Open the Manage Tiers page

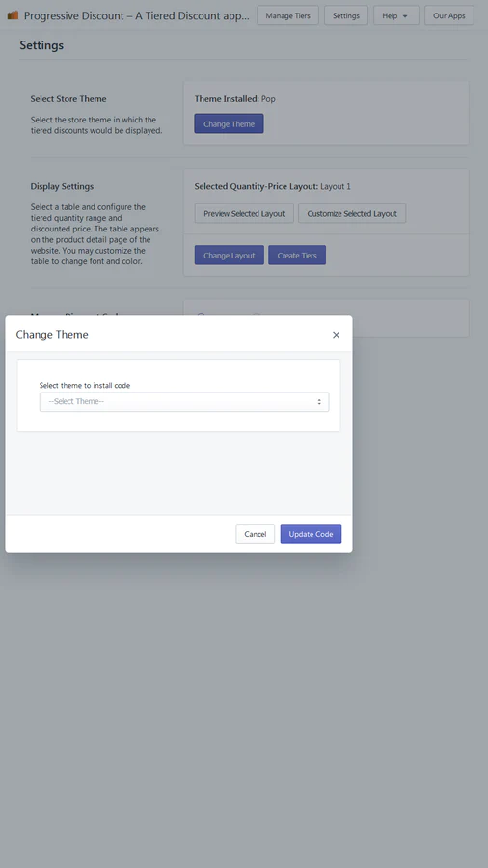coord(287,15)
